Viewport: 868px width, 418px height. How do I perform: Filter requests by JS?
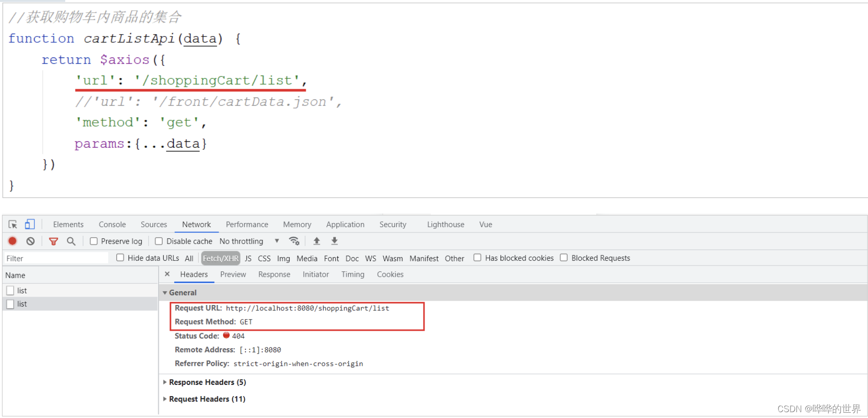point(248,259)
